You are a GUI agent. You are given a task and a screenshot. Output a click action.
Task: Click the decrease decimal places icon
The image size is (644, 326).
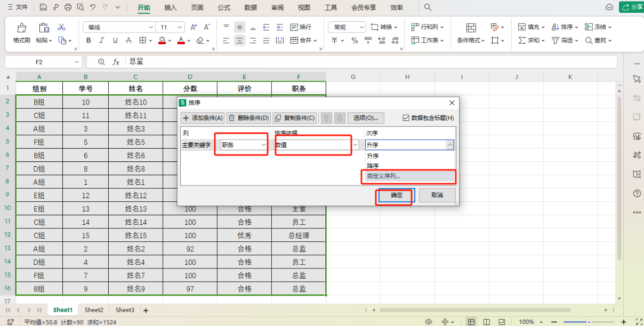coord(395,40)
